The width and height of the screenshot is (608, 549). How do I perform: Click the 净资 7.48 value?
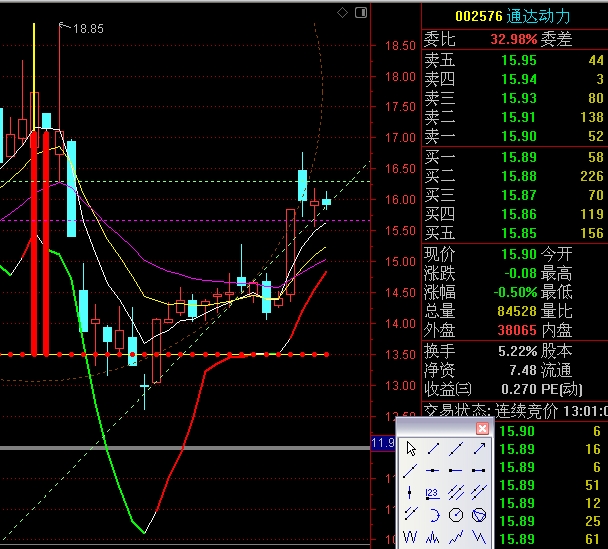coord(523,370)
